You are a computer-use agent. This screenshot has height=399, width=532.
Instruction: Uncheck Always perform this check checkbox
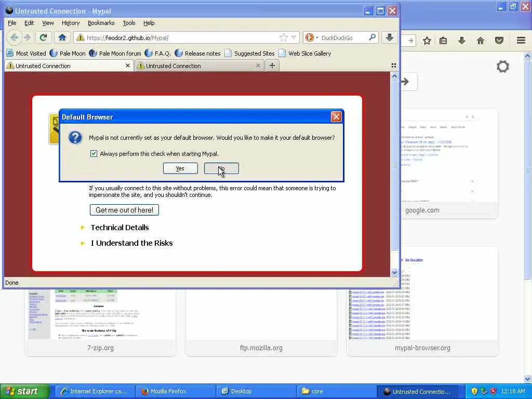(x=94, y=154)
